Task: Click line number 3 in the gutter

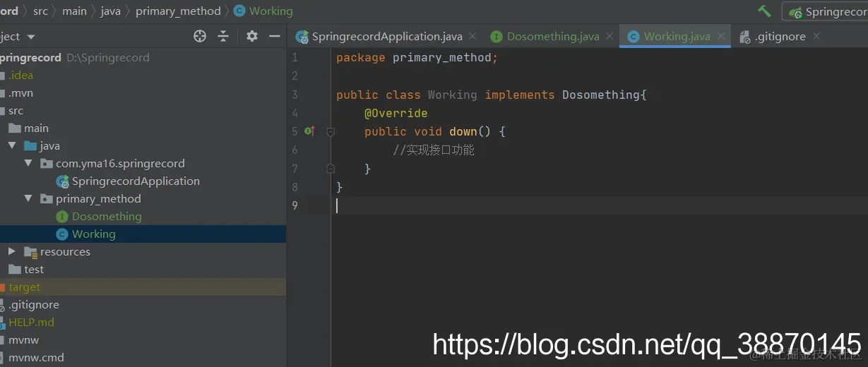Action: click(x=295, y=95)
